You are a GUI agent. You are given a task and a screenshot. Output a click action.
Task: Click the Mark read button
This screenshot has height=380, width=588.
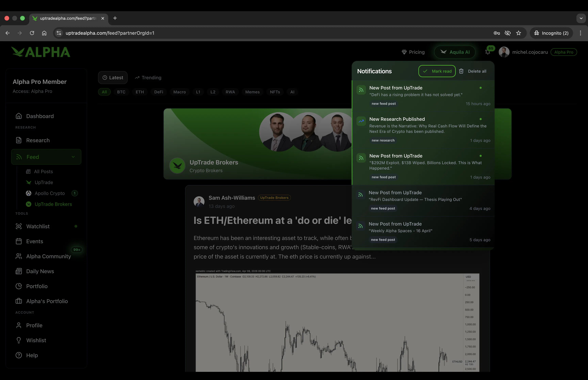click(437, 71)
